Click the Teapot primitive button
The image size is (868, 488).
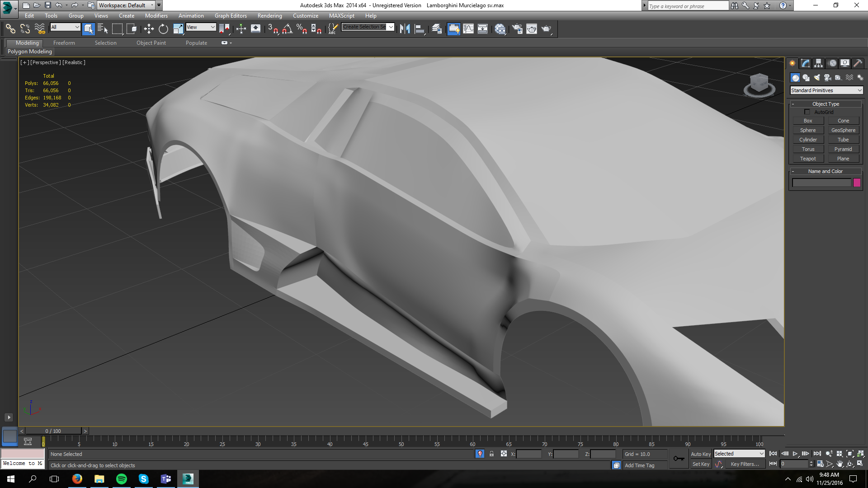pos(808,158)
